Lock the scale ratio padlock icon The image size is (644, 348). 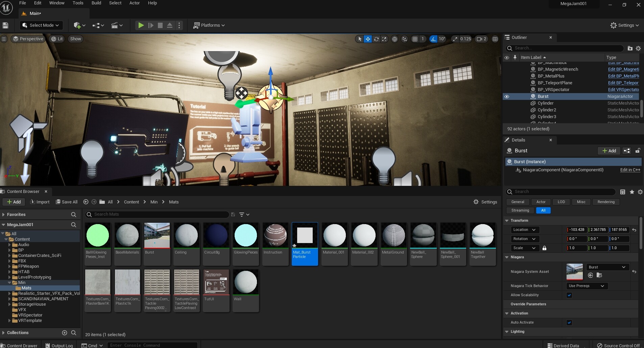[x=544, y=248]
